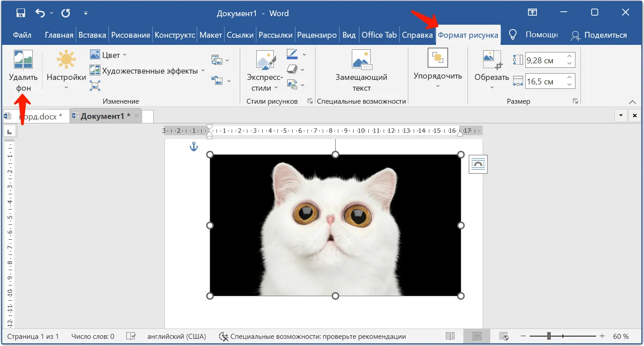Click the Обрезать crop icon
644x346 pixels.
(492, 60)
